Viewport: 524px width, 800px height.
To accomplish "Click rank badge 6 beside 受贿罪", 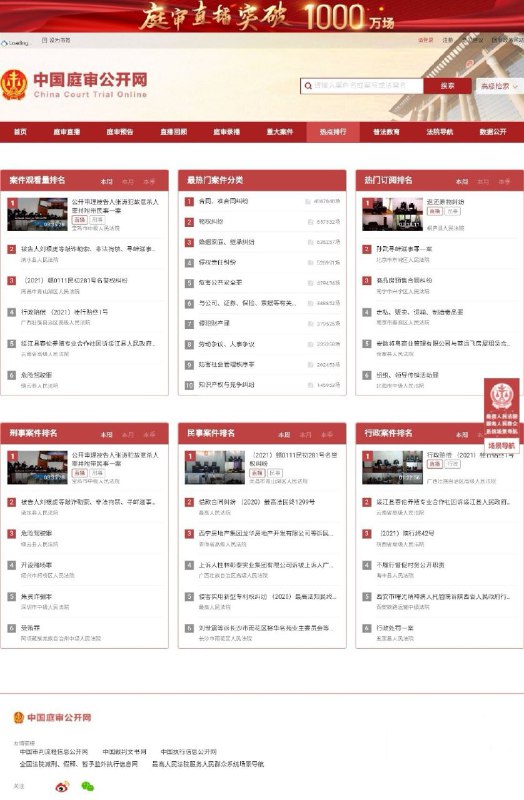I will pyautogui.click(x=12, y=628).
